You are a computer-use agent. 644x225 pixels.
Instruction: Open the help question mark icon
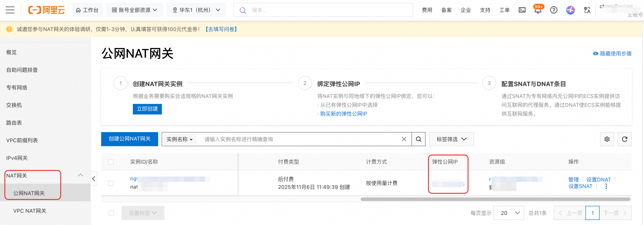click(554, 10)
